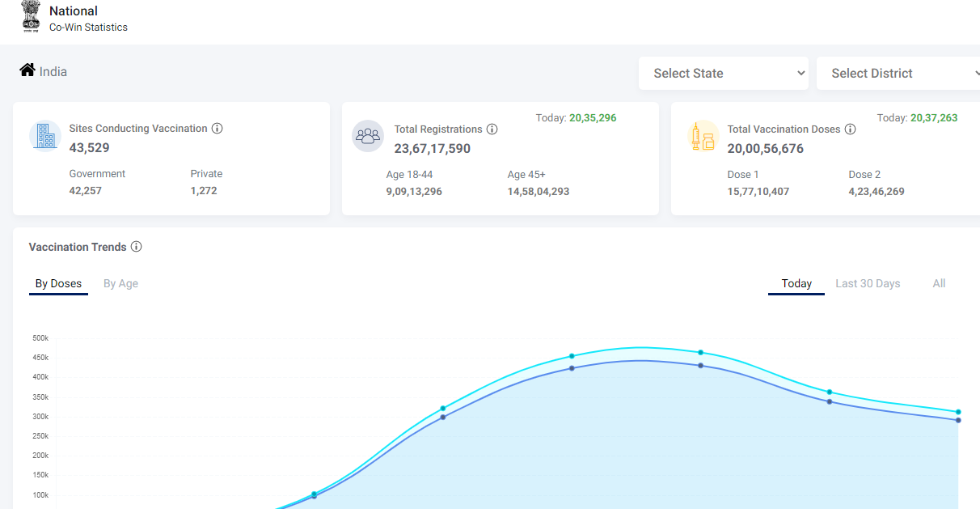Click the vaccine vial doses icon
This screenshot has height=509, width=980.
[x=703, y=136]
